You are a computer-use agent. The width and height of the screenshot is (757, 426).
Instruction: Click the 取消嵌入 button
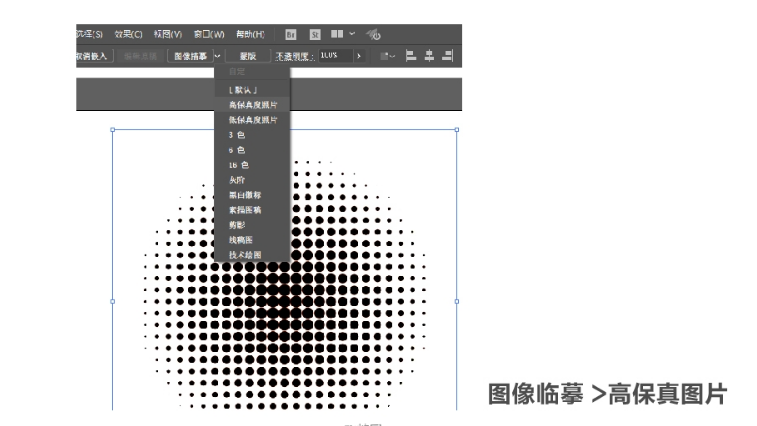[95, 56]
